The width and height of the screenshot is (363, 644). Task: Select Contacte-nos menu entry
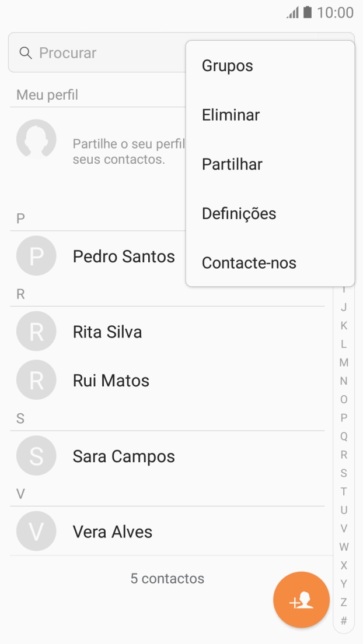point(249,262)
